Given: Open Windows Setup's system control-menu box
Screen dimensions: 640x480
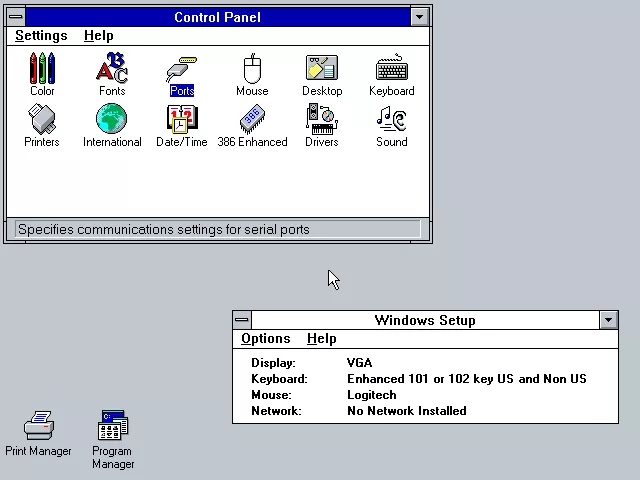Looking at the screenshot, I should pos(242,320).
